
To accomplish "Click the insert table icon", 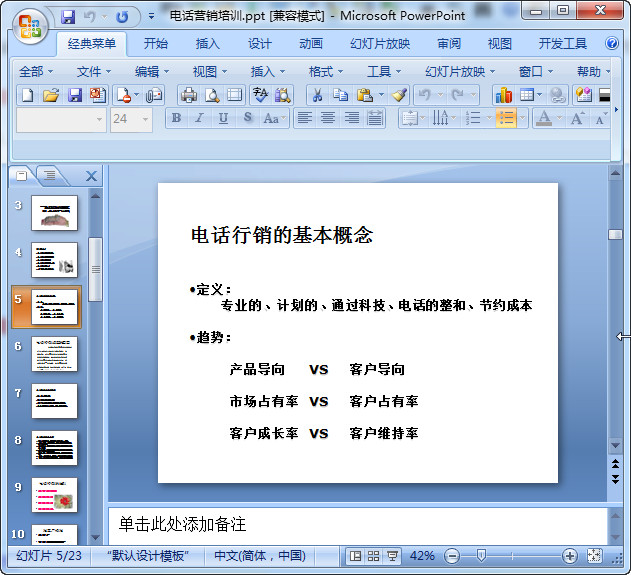I will tap(527, 95).
